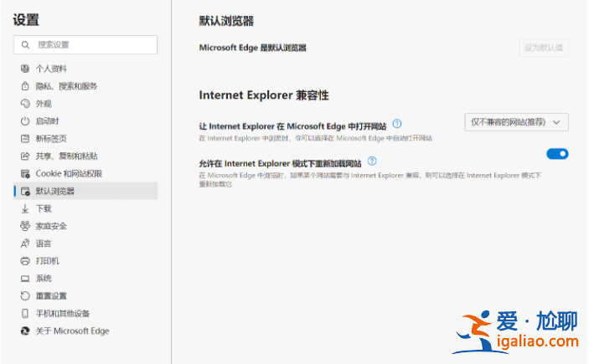Click the 外观 appearance icon

point(25,104)
